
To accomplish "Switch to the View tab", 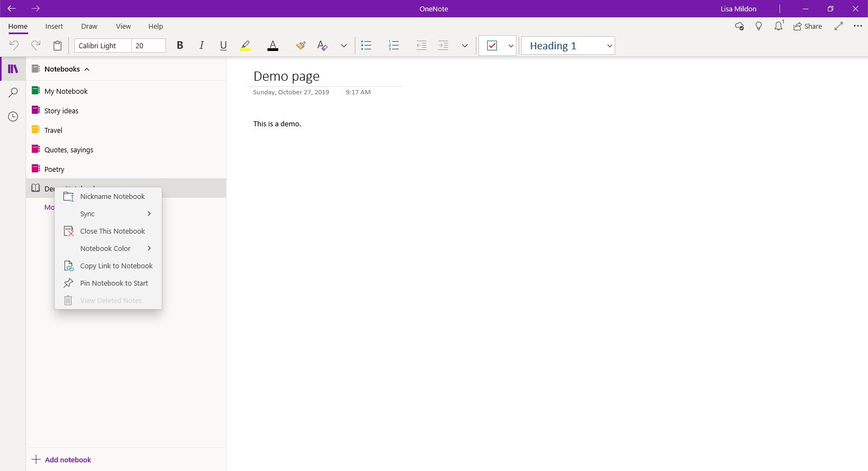I will [x=124, y=26].
